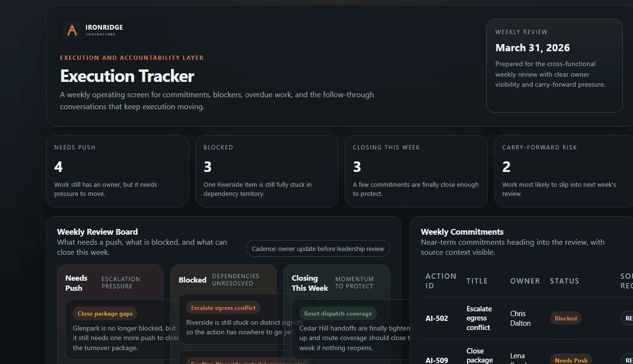Click the Needs Push badge for AI-509
Screen dimensions: 633x364
point(571,360)
